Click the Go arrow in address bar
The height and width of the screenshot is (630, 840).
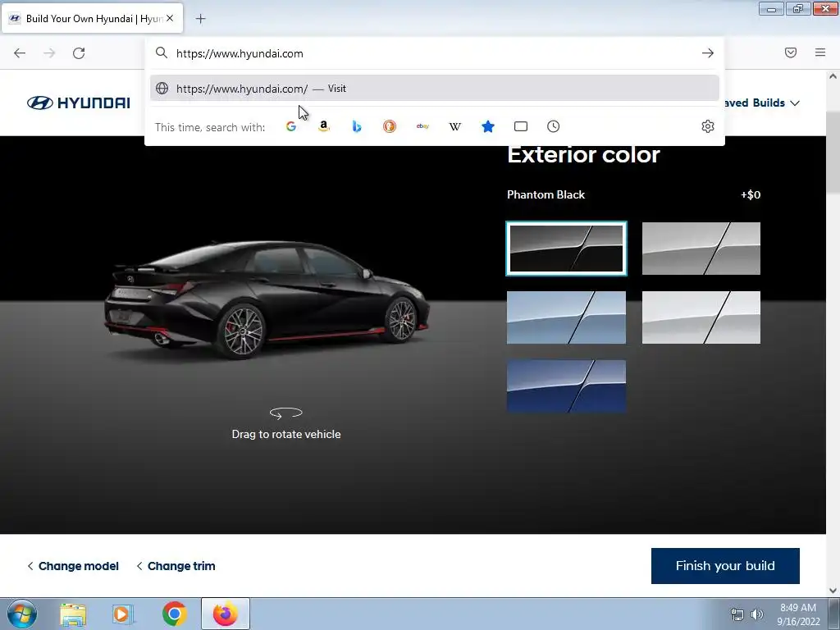click(x=708, y=53)
